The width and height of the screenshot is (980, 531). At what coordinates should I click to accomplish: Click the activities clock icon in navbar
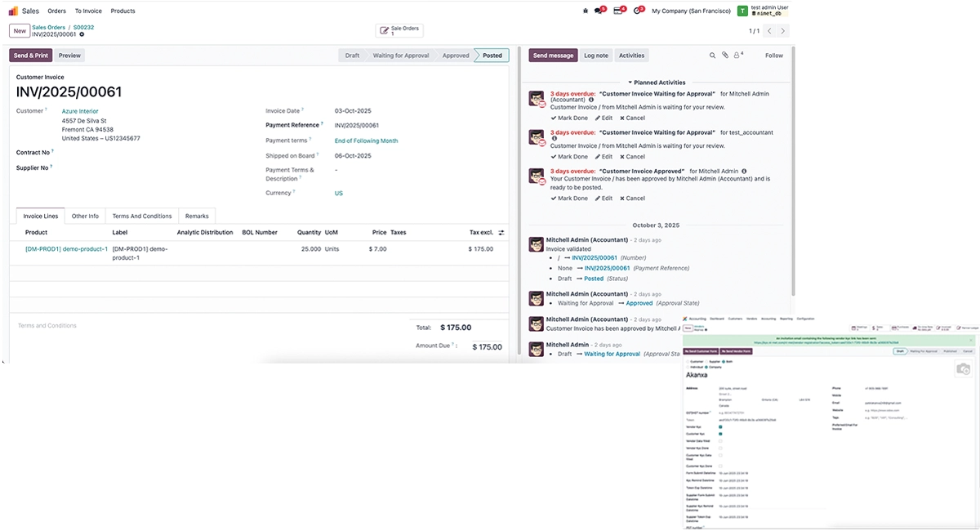click(x=638, y=11)
